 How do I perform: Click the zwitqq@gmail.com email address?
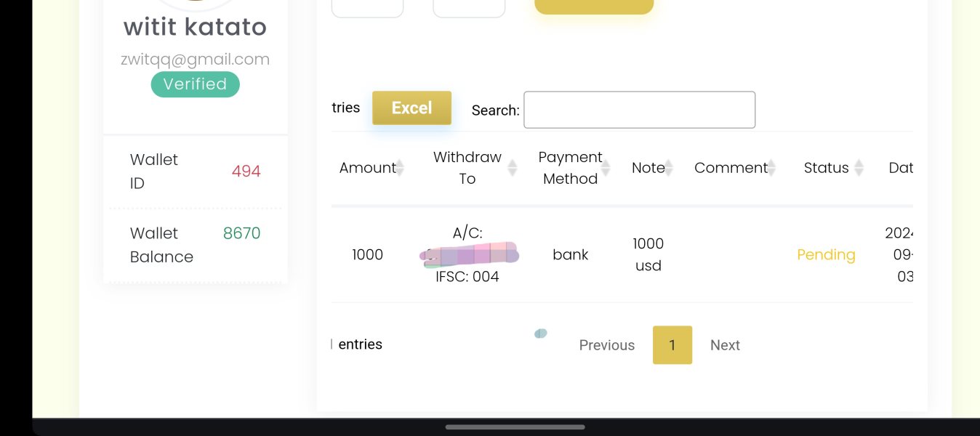point(195,60)
